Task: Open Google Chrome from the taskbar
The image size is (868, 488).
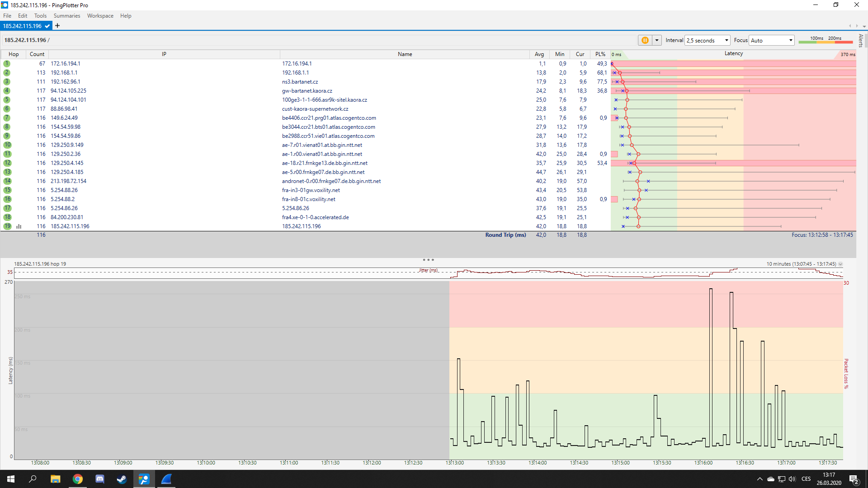Action: pos(78,479)
